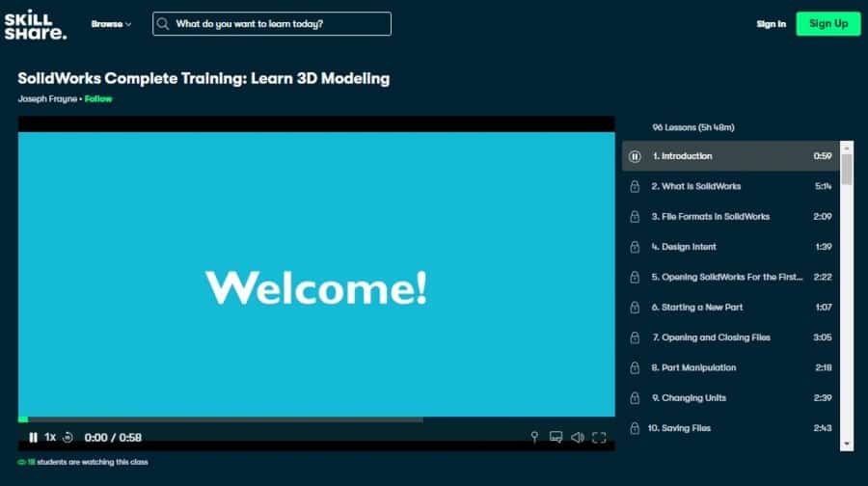The height and width of the screenshot is (486, 868).
Task: Click the lock icon for Design Intent
Action: click(x=635, y=247)
